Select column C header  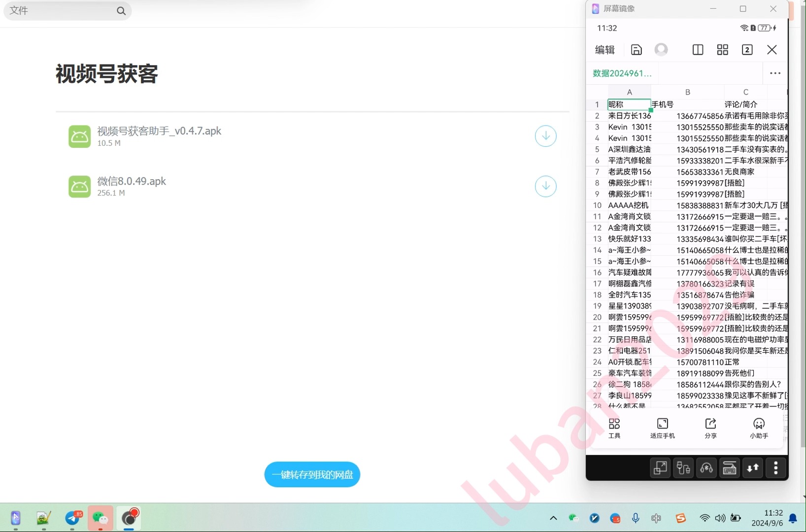point(745,92)
